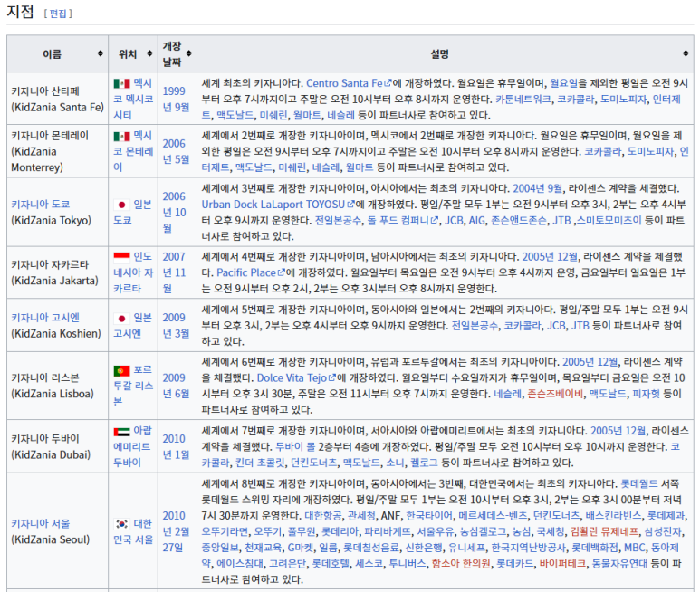The image size is (700, 592).
Task: Open AIG link in Tokyo description
Action: pos(476,220)
